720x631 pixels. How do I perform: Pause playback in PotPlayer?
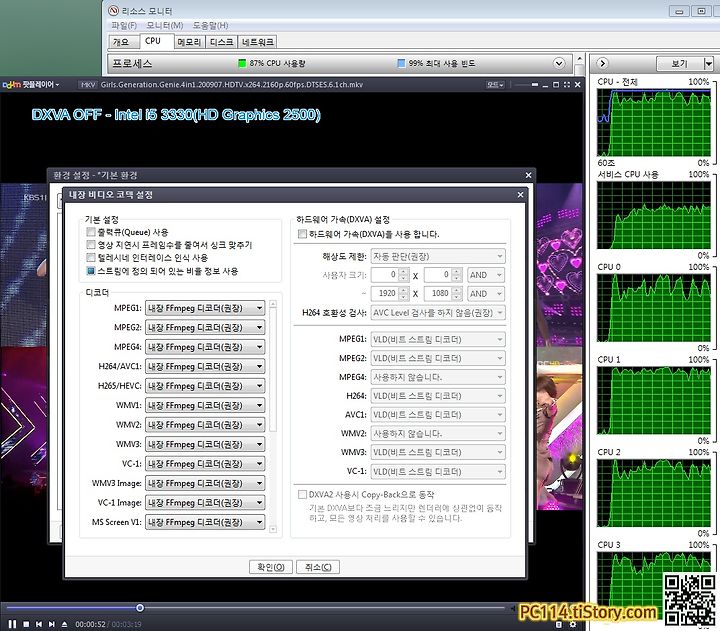point(12,624)
